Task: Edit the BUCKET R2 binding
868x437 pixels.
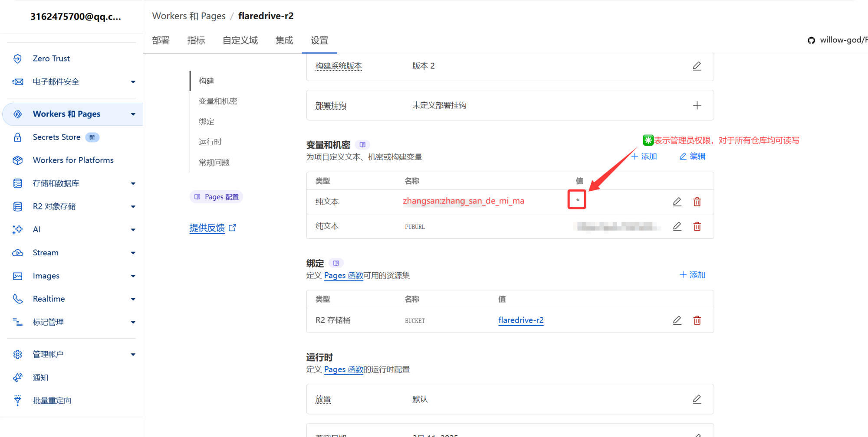Action: point(677,320)
